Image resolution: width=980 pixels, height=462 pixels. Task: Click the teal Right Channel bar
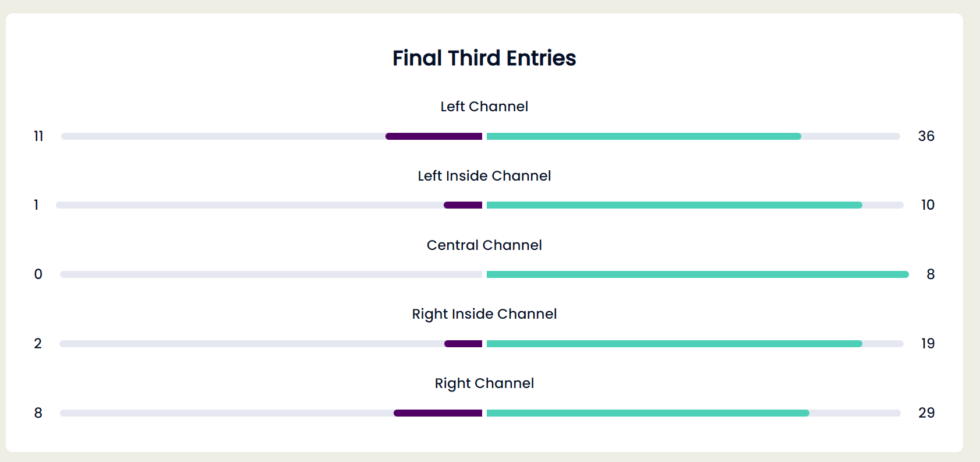pos(648,413)
